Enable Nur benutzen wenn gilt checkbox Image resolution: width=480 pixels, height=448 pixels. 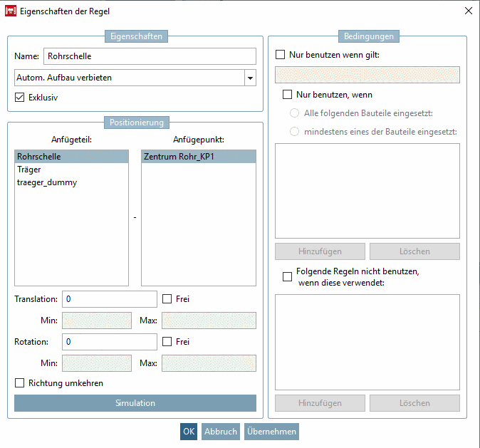pos(281,54)
